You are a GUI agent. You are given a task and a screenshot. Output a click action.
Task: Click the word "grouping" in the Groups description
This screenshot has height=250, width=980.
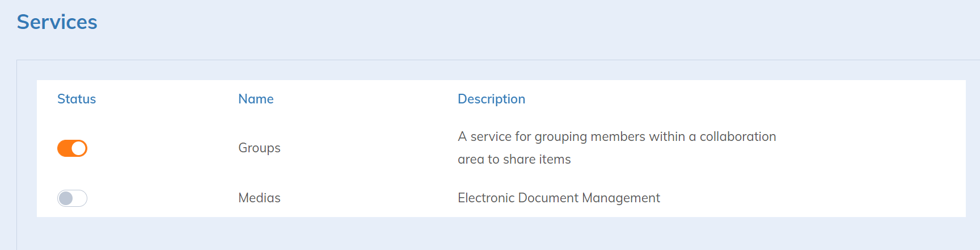tap(561, 137)
